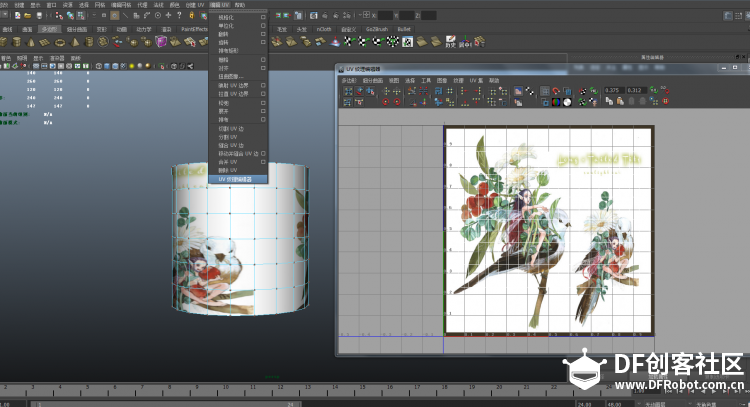This screenshot has width=750, height=407.
Task: Paste UVs using the paste icon
Action: (x=620, y=101)
